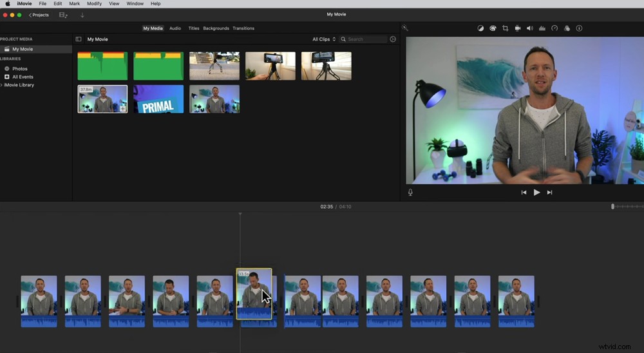Toggle the libraries sidebar icon
The image size is (644, 353).
[x=79, y=39]
